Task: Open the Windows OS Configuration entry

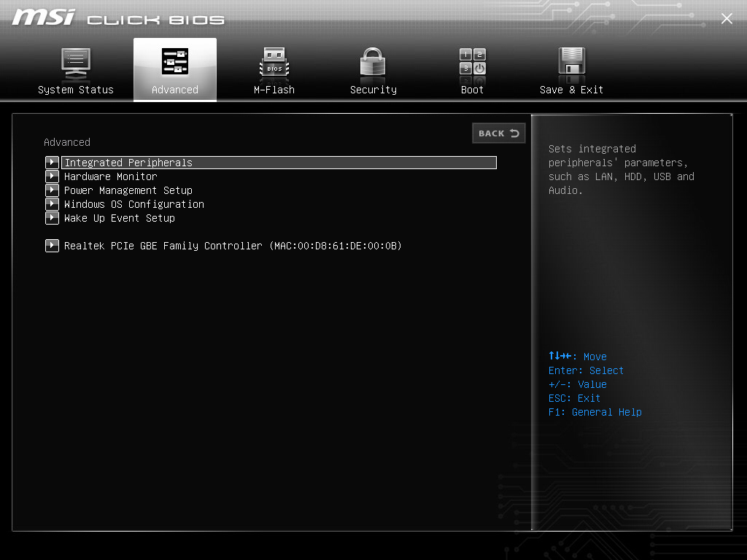Action: [134, 204]
